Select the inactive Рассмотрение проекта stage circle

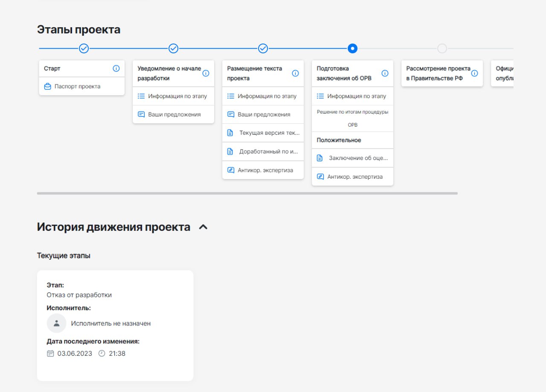click(x=442, y=49)
